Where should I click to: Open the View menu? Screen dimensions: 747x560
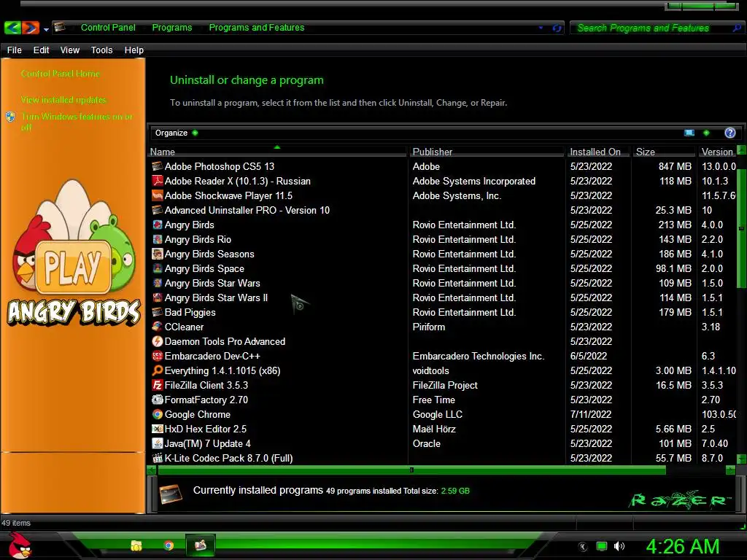[x=69, y=50]
